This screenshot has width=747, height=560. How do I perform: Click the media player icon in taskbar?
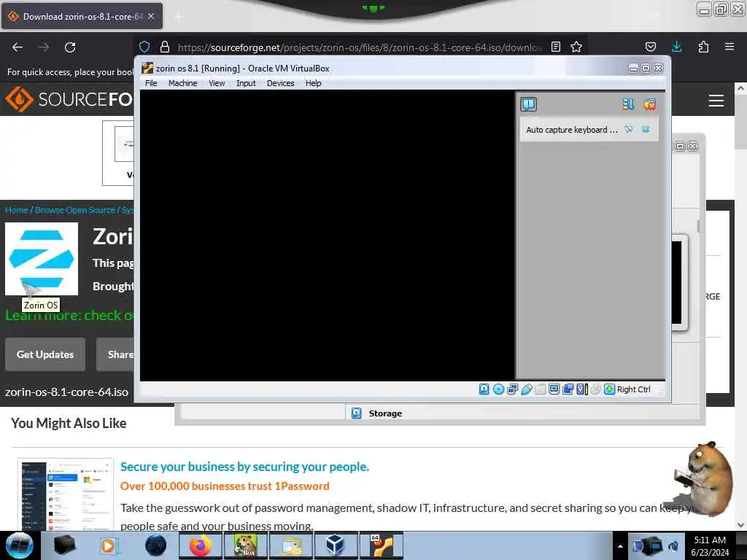pos(108,545)
